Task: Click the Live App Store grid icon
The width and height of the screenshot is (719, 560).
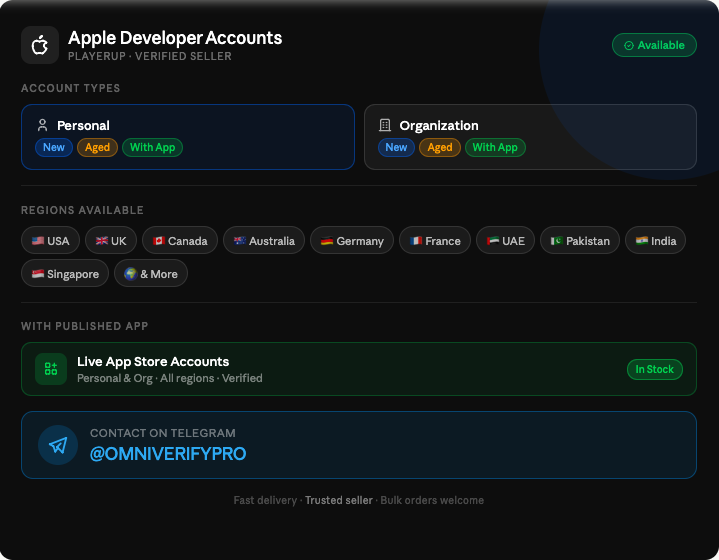Action: (51, 369)
